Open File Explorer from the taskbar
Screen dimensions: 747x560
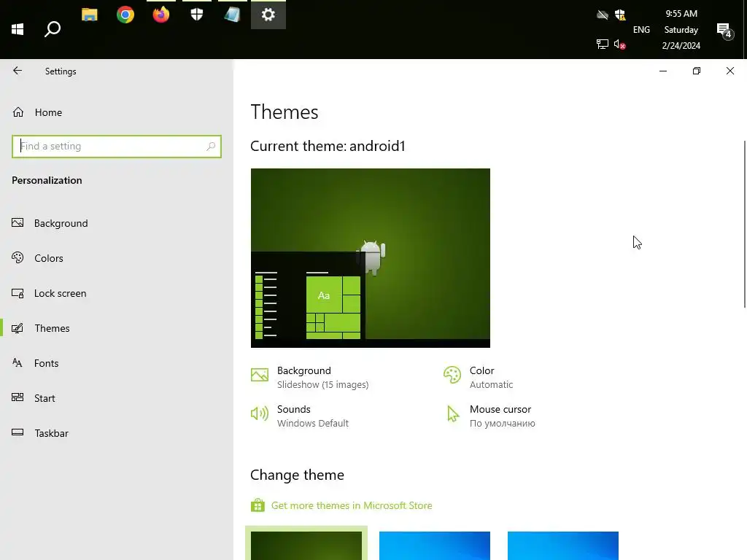coord(90,15)
